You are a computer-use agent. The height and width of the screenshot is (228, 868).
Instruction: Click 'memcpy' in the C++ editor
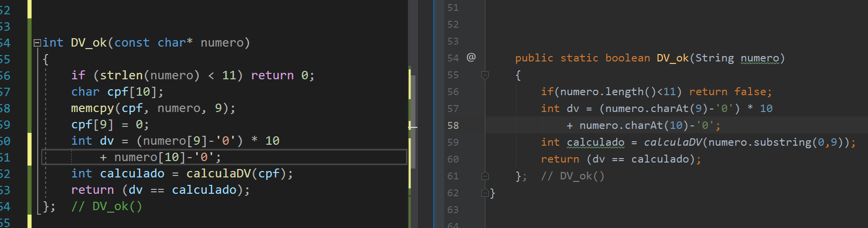[x=93, y=108]
